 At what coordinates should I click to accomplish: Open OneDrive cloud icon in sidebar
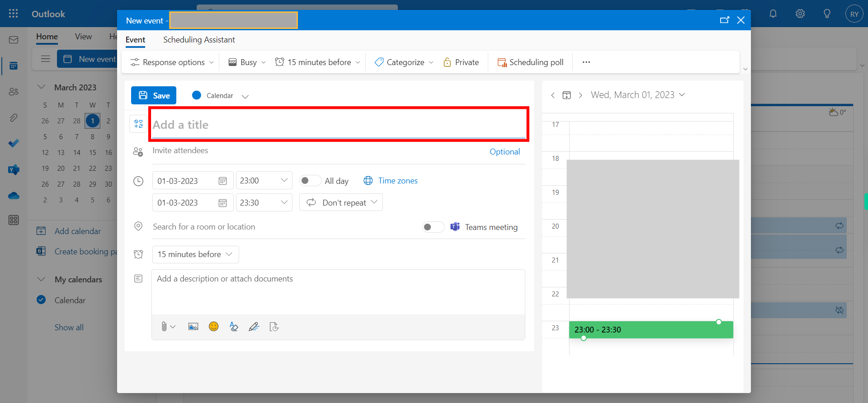[14, 196]
